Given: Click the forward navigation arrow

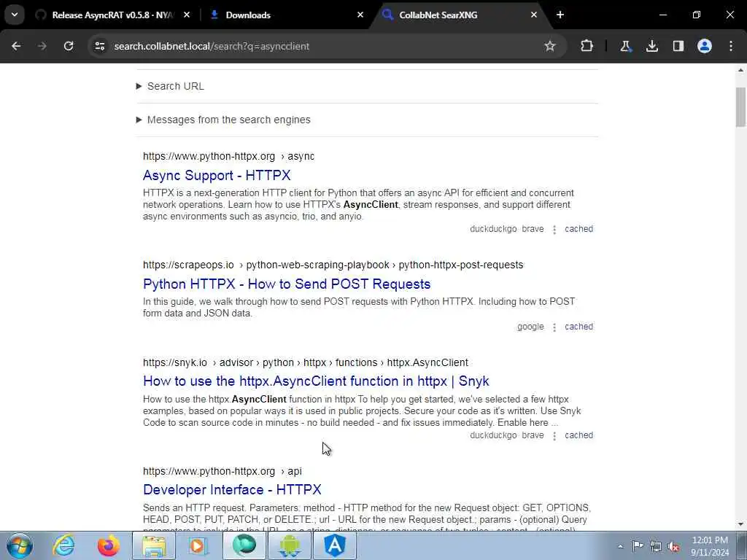Looking at the screenshot, I should pyautogui.click(x=42, y=46).
